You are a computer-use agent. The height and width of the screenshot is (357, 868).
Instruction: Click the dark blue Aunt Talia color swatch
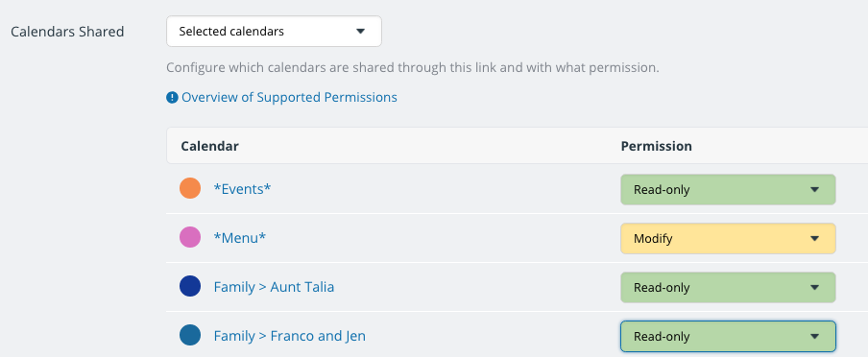pyautogui.click(x=190, y=286)
